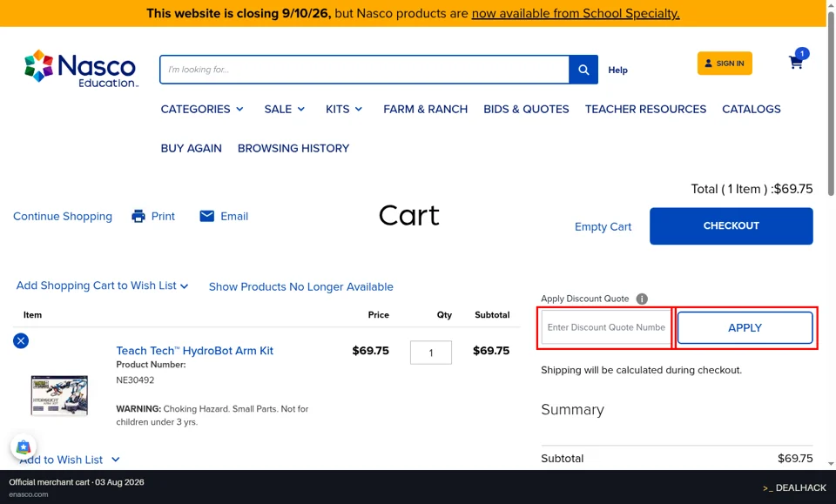Follow now available from School Specialty link

576,13
